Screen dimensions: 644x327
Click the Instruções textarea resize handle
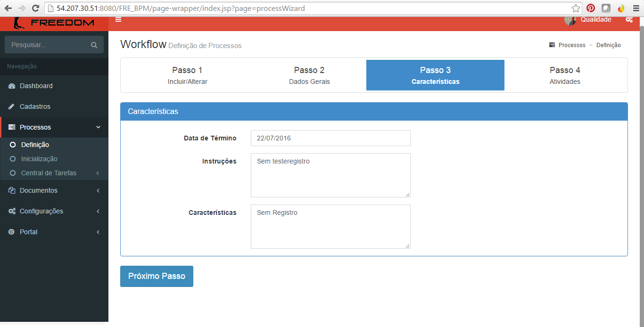(x=407, y=194)
